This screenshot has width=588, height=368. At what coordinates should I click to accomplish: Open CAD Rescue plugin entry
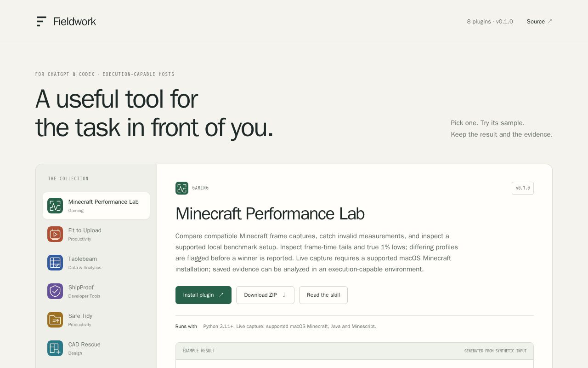(96, 348)
